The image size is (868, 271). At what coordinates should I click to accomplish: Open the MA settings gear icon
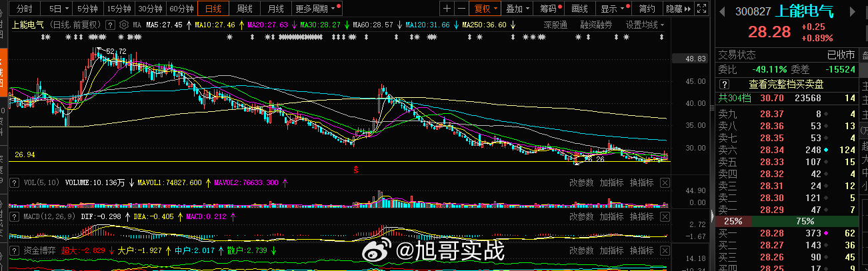point(124,25)
